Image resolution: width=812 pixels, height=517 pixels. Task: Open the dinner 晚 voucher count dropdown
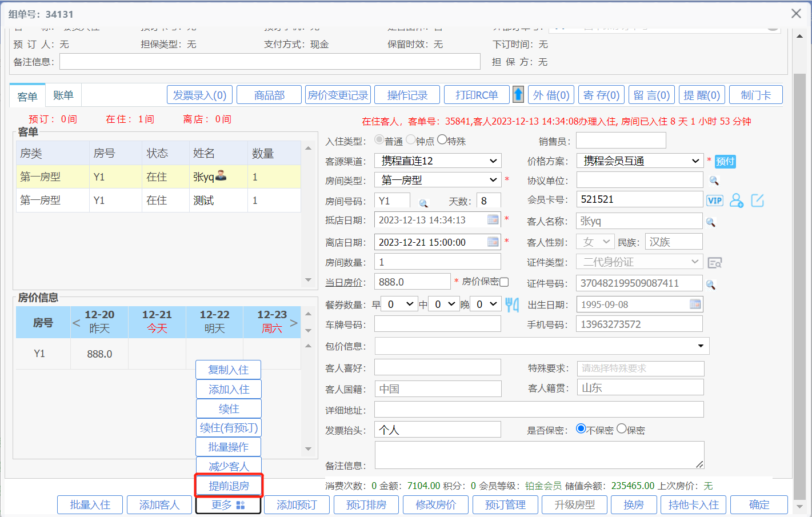point(486,304)
